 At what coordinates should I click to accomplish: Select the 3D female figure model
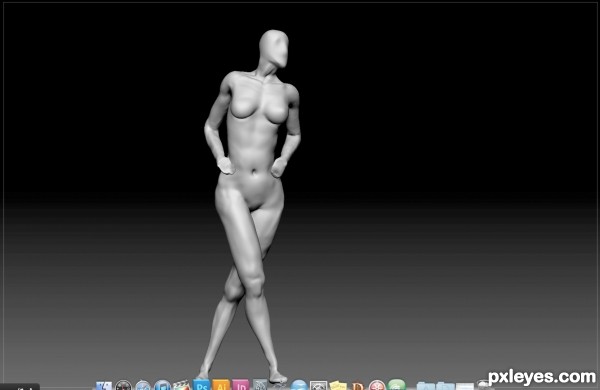252,207
